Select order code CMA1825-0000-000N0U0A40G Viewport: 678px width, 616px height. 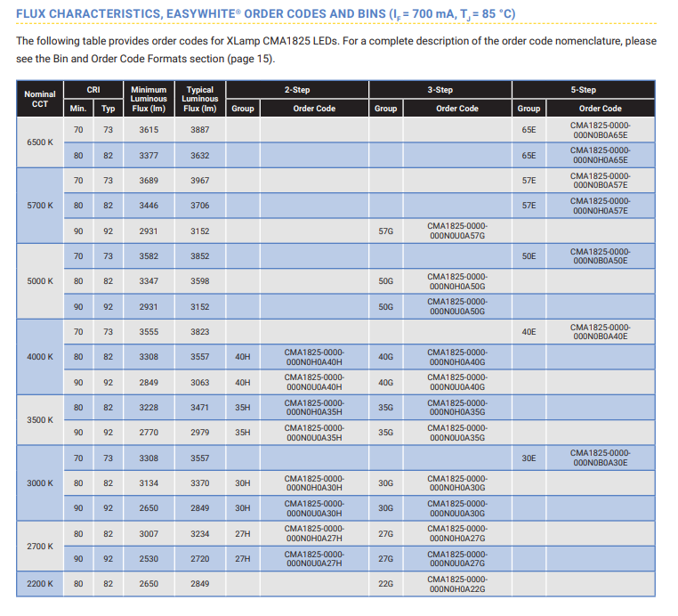pyautogui.click(x=457, y=383)
